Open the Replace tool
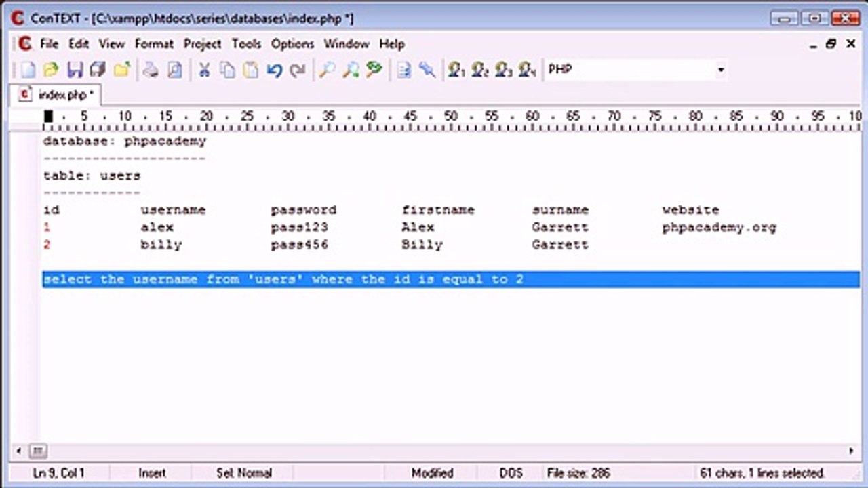Viewport: 868px width, 488px height. click(x=374, y=69)
